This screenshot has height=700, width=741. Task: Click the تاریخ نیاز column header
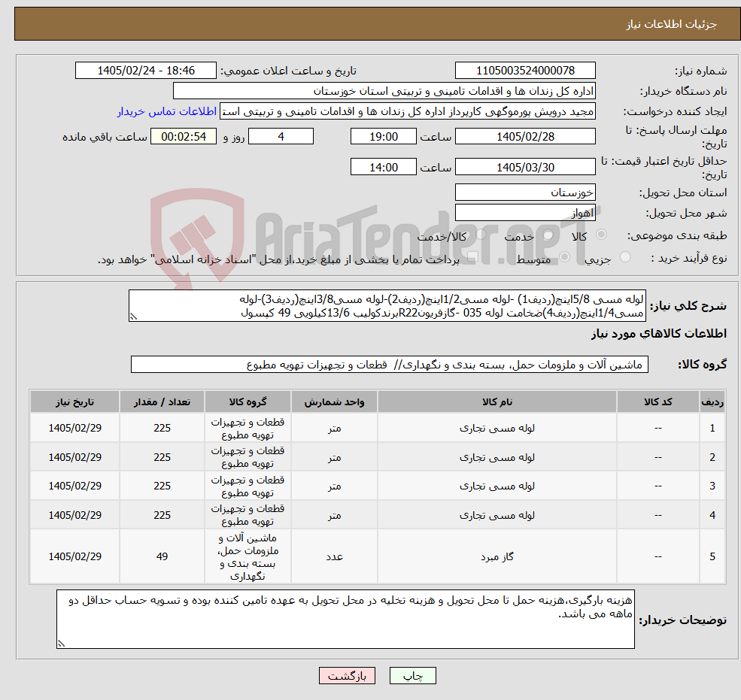74,402
